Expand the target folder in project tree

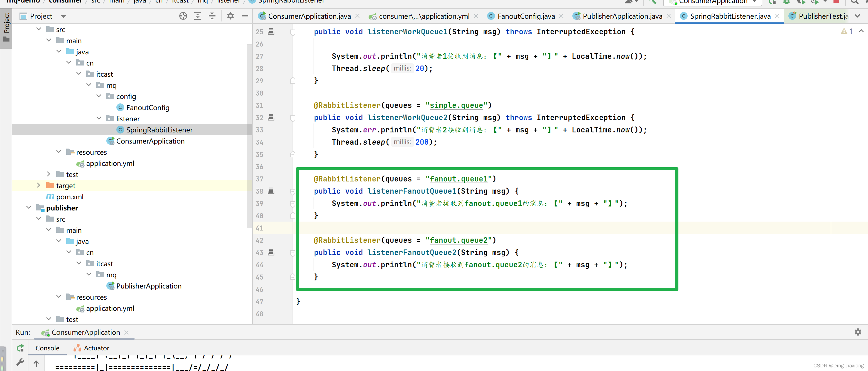[x=38, y=185]
